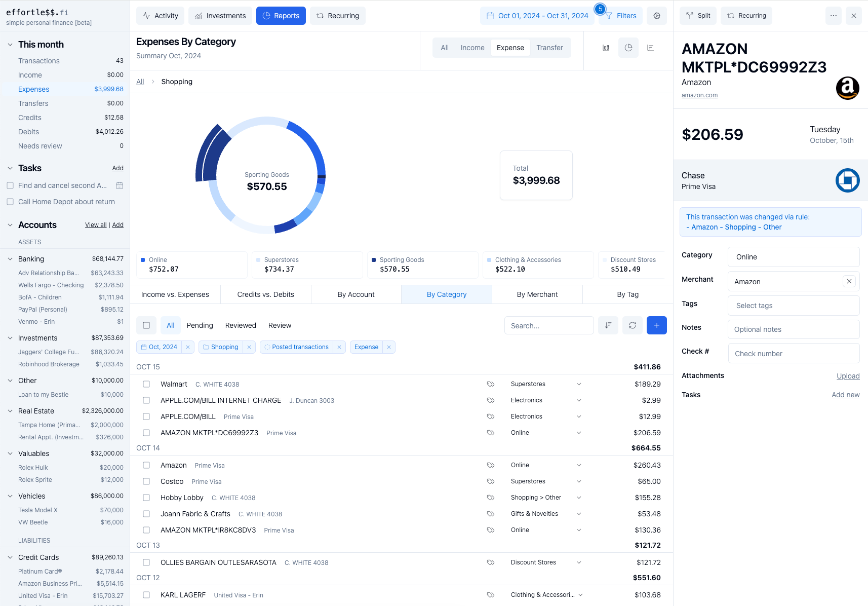Screen dimensions: 868x606
Task: Click the tag icon on Walmart row
Action: click(x=490, y=384)
